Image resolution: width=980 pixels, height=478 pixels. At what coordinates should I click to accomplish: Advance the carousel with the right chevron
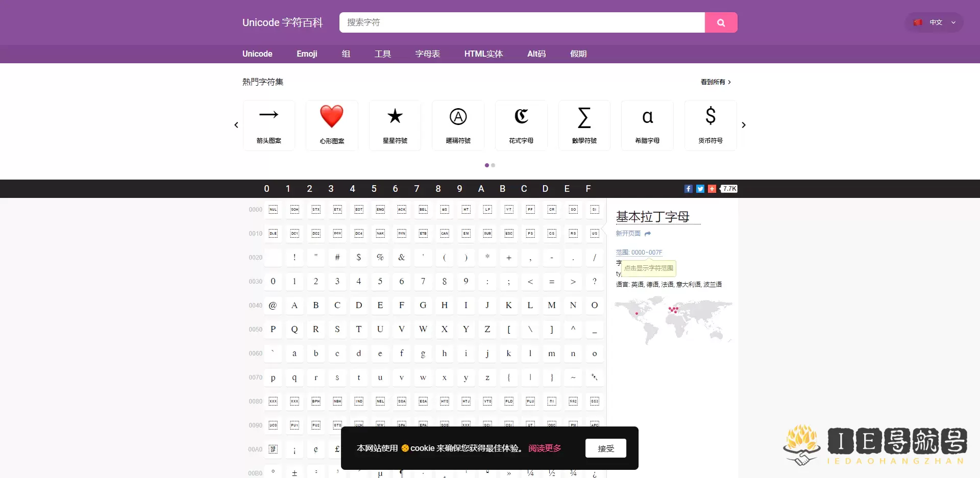pyautogui.click(x=744, y=124)
